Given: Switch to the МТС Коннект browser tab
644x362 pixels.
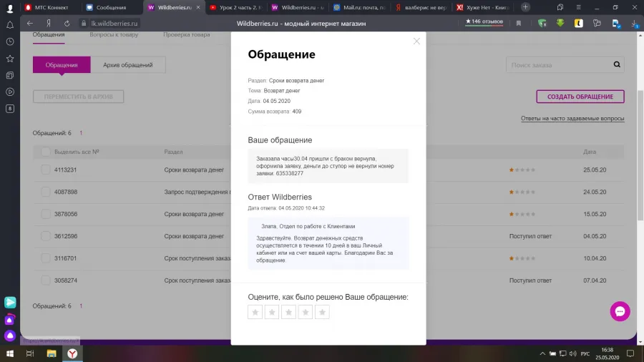Looking at the screenshot, I should click(x=51, y=7).
